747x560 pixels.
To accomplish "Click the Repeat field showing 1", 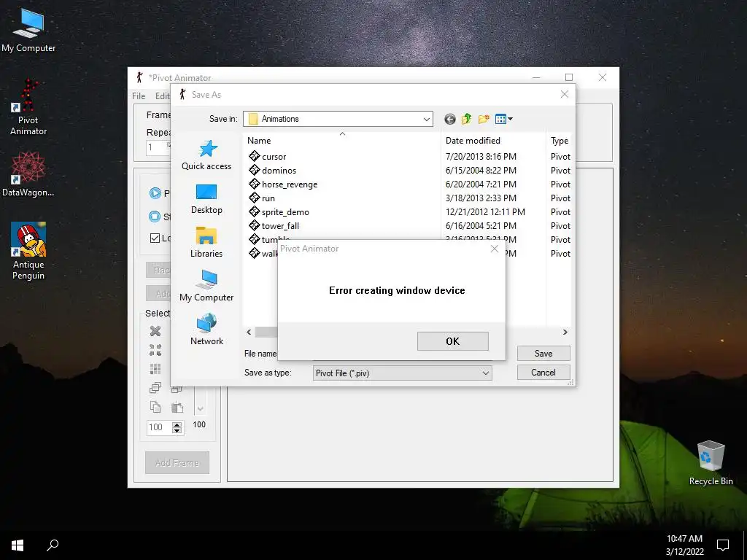I will tap(158, 147).
